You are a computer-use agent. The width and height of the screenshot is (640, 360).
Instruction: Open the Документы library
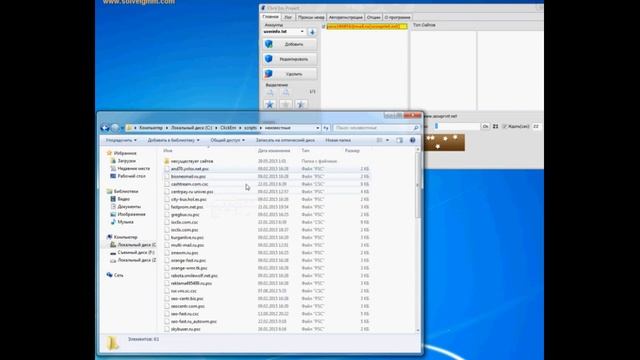pyautogui.click(x=125, y=207)
